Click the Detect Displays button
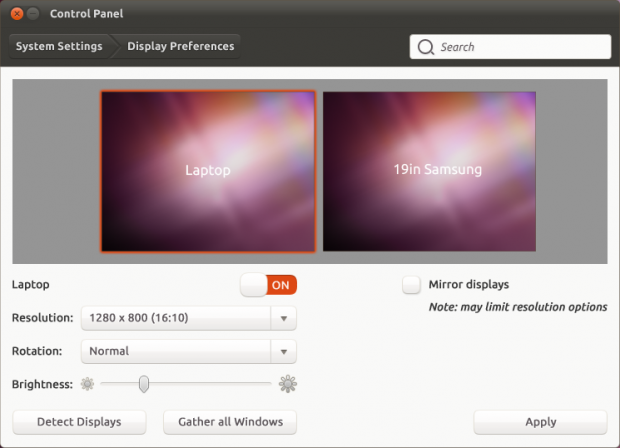This screenshot has height=448, width=620. click(79, 422)
